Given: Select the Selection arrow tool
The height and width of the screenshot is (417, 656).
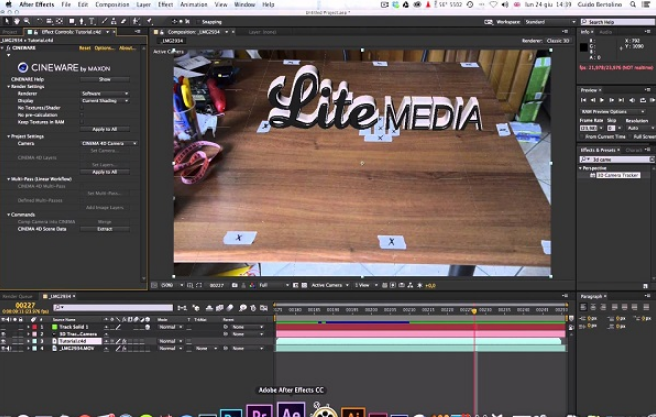Looking at the screenshot, I should [7, 21].
